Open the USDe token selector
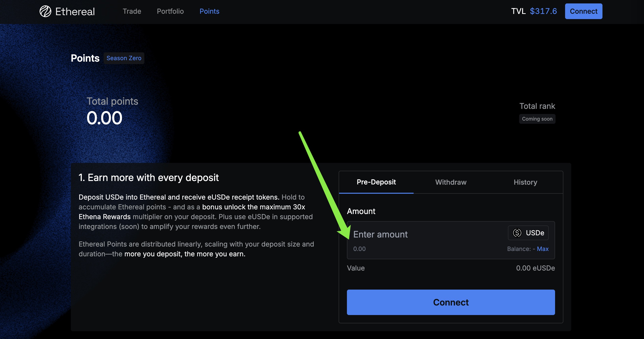644x339 pixels. point(528,233)
